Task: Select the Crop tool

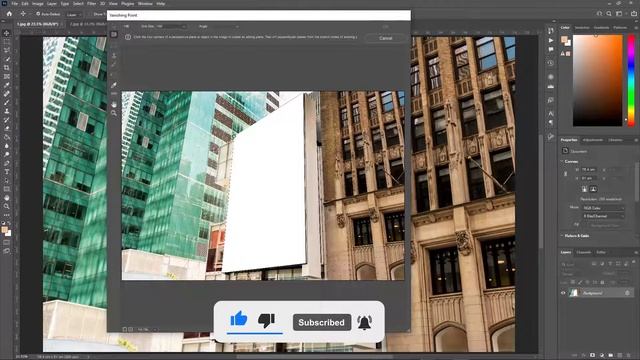Action: point(7,68)
